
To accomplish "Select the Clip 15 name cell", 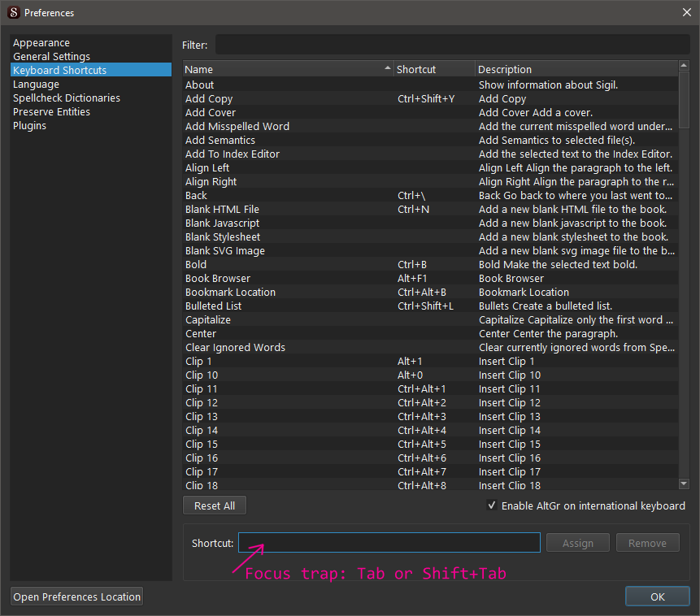I will (289, 445).
